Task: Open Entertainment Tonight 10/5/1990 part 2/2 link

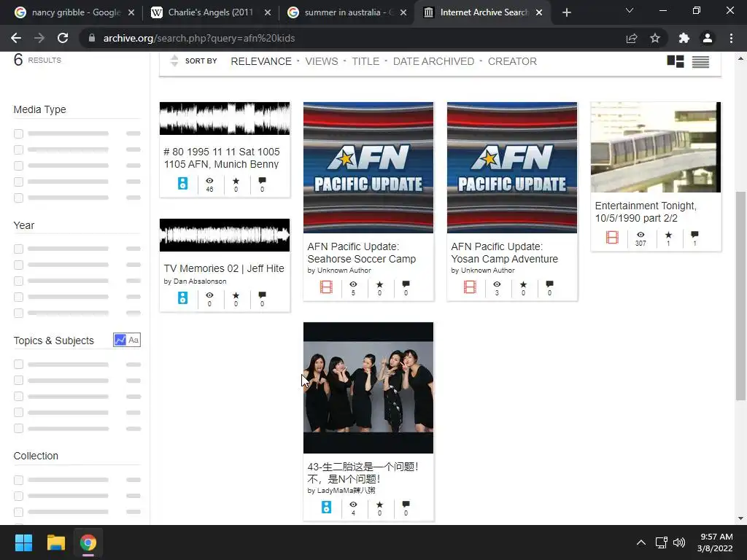Action: click(x=646, y=212)
